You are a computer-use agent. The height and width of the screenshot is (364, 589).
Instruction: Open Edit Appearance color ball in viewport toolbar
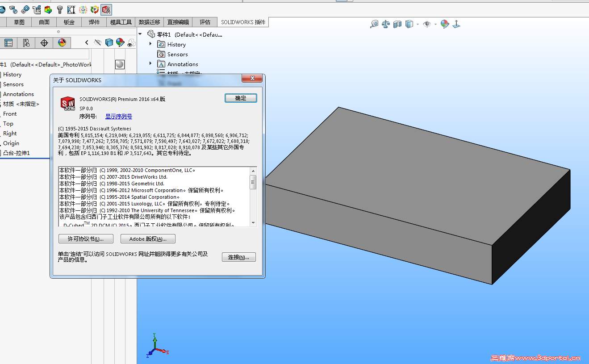click(445, 24)
